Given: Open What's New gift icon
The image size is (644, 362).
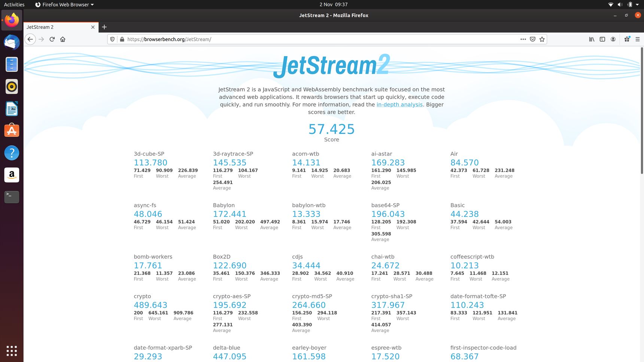Looking at the screenshot, I should pos(627,39).
